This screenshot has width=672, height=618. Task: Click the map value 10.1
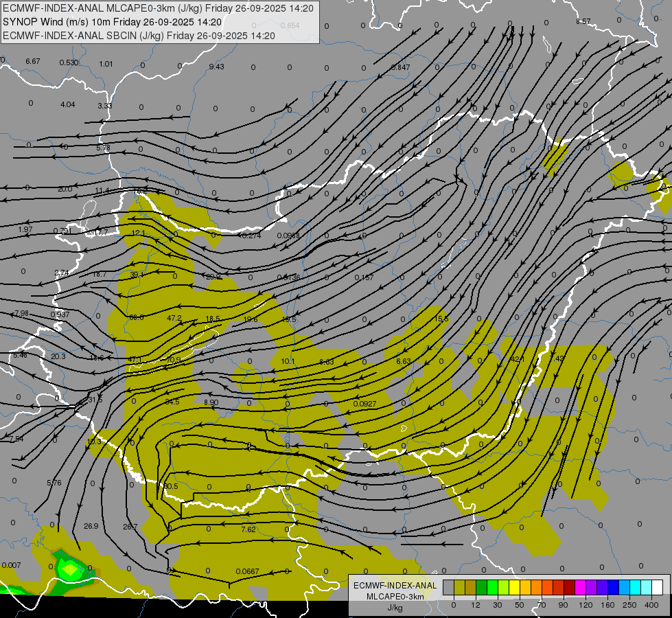pyautogui.click(x=288, y=361)
